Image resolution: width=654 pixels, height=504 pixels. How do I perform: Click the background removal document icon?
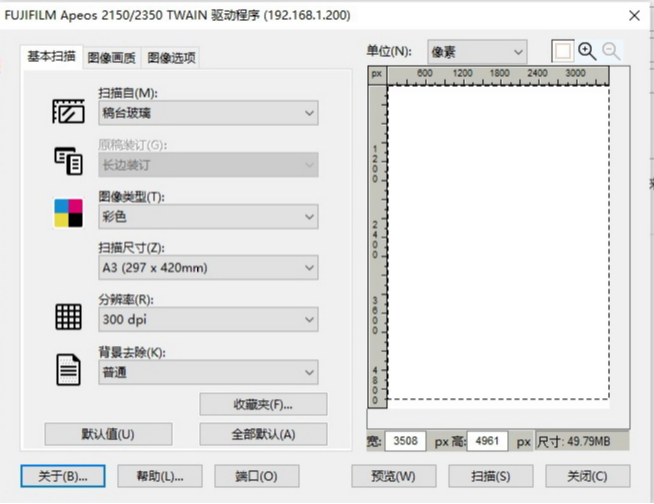click(x=68, y=370)
